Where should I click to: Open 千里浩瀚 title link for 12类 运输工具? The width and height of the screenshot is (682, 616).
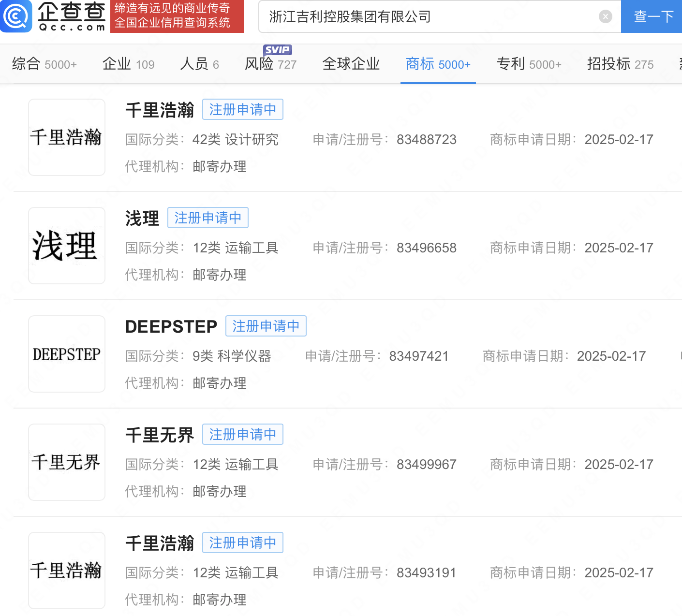pos(160,543)
